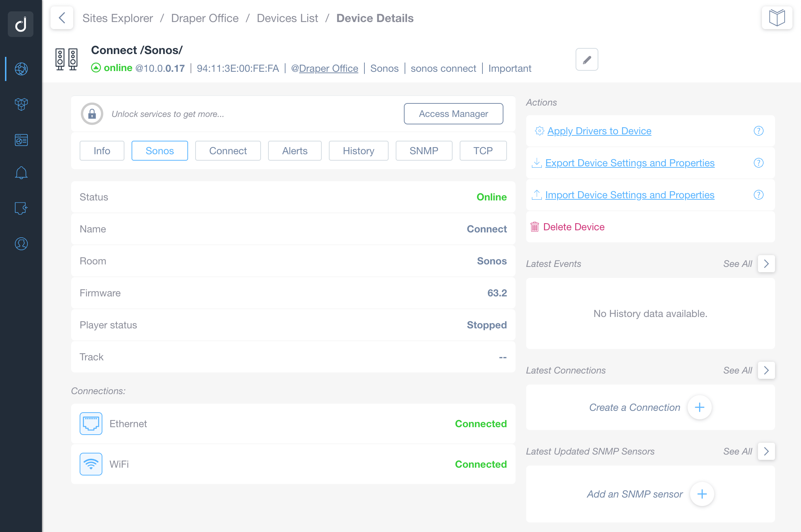Click the Ethernet port icon
Screen dimensions: 801x532
91,424
